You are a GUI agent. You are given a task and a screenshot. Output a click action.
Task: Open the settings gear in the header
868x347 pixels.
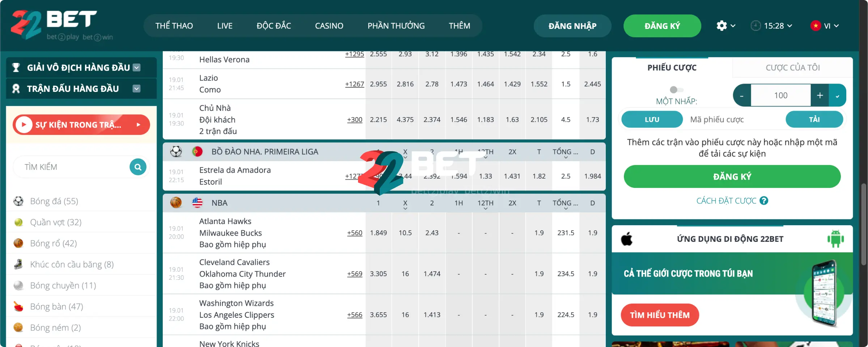tap(722, 26)
